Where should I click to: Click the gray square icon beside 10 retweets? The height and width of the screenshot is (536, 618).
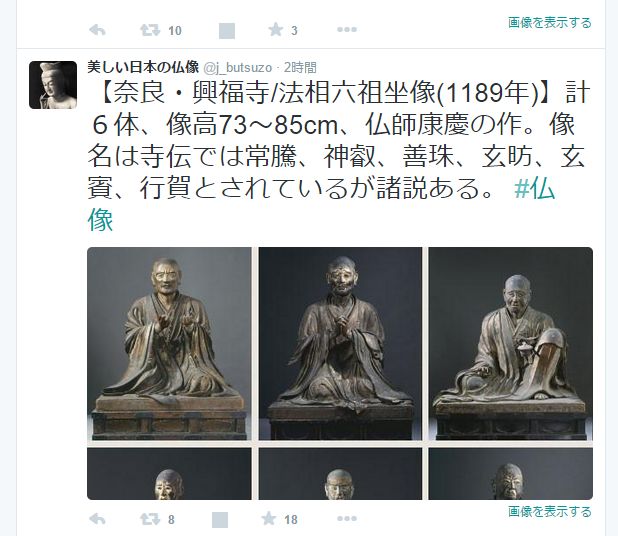(x=227, y=31)
